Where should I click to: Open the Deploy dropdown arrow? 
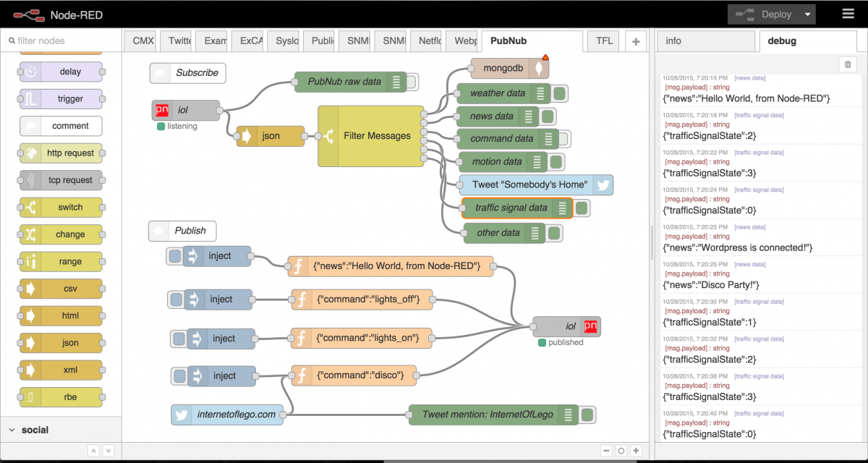[x=807, y=14]
